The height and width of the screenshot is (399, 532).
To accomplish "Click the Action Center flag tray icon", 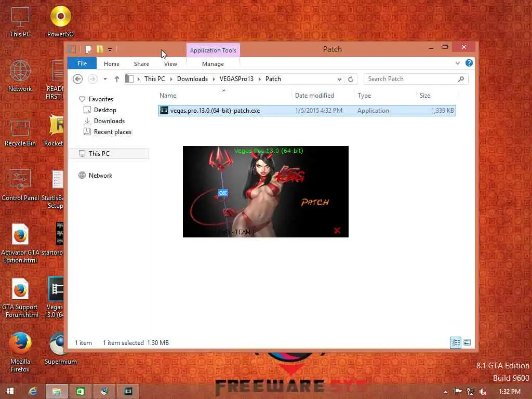I will pos(458,392).
